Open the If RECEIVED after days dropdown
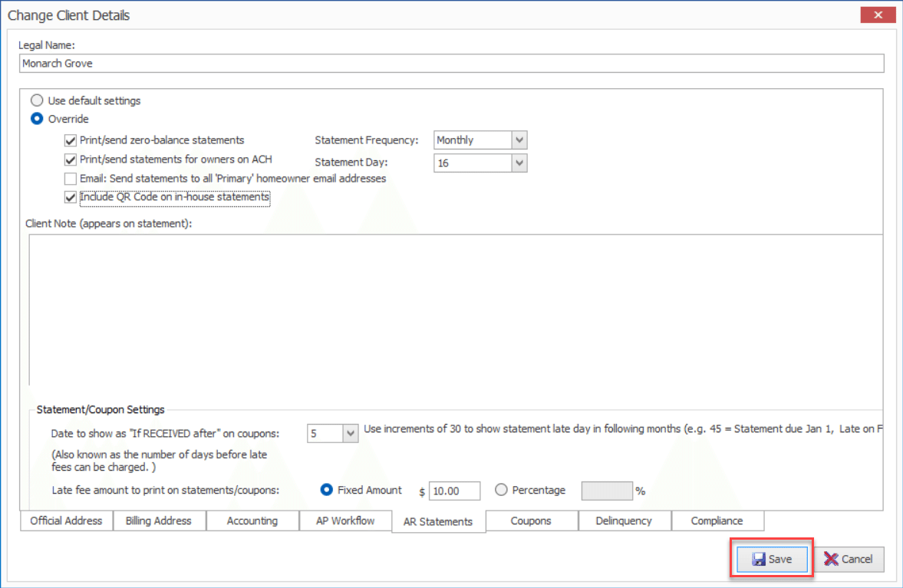Screen dimensions: 903x588 coord(350,433)
